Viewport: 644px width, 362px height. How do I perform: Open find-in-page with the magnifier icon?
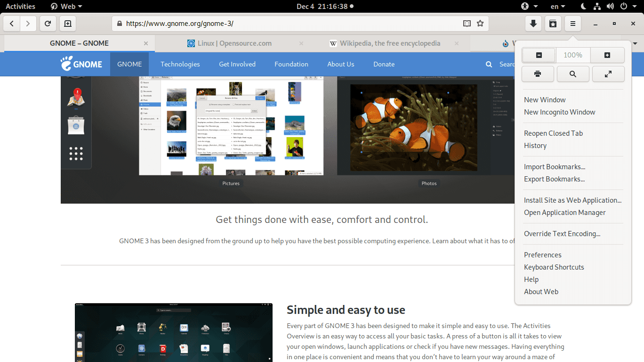[x=573, y=74]
